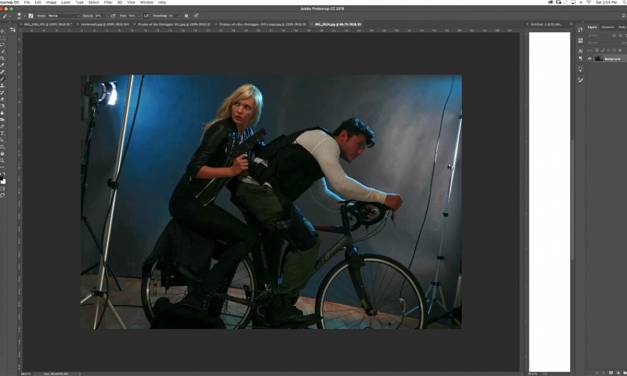627x376 pixels.
Task: Open the Layer menu
Action: [66, 2]
